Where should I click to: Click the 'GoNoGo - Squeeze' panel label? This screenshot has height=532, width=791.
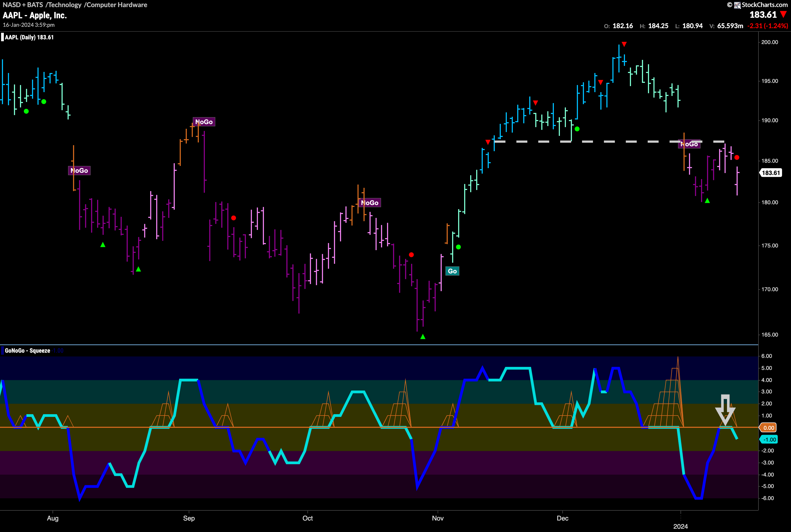click(x=27, y=350)
